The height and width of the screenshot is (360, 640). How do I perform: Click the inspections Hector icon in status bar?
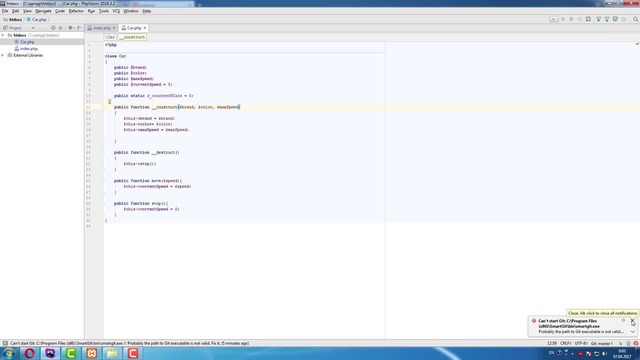pos(629,343)
